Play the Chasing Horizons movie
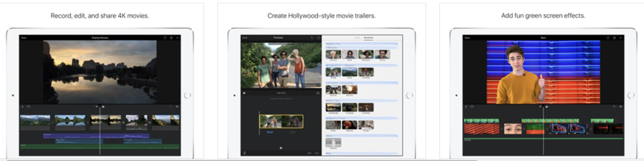The image size is (644, 161). pyautogui.click(x=103, y=106)
